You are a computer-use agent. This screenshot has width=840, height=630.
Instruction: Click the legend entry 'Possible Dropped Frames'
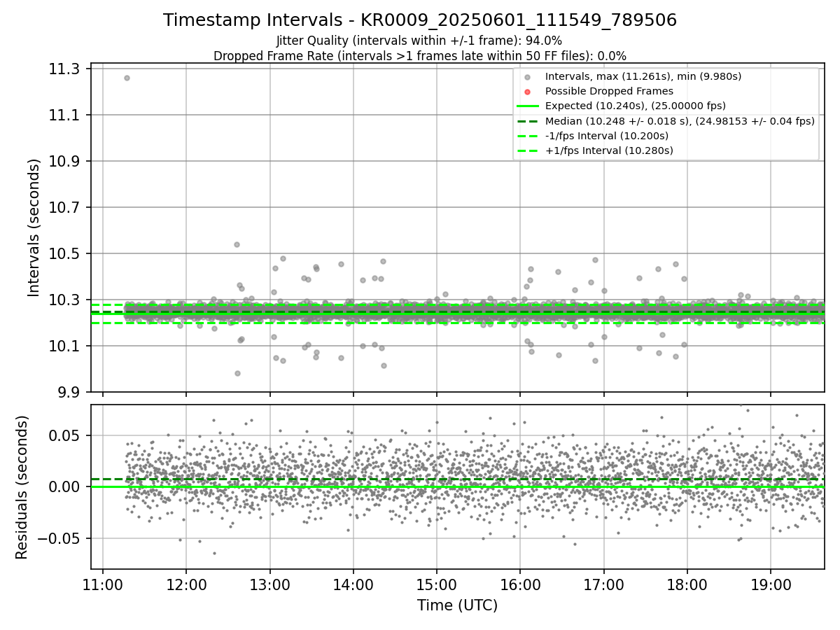coord(609,91)
